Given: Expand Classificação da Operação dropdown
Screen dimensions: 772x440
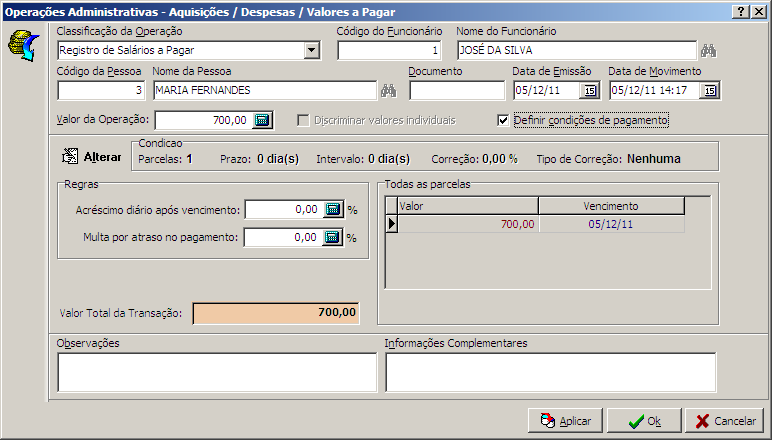Looking at the screenshot, I should (x=309, y=51).
